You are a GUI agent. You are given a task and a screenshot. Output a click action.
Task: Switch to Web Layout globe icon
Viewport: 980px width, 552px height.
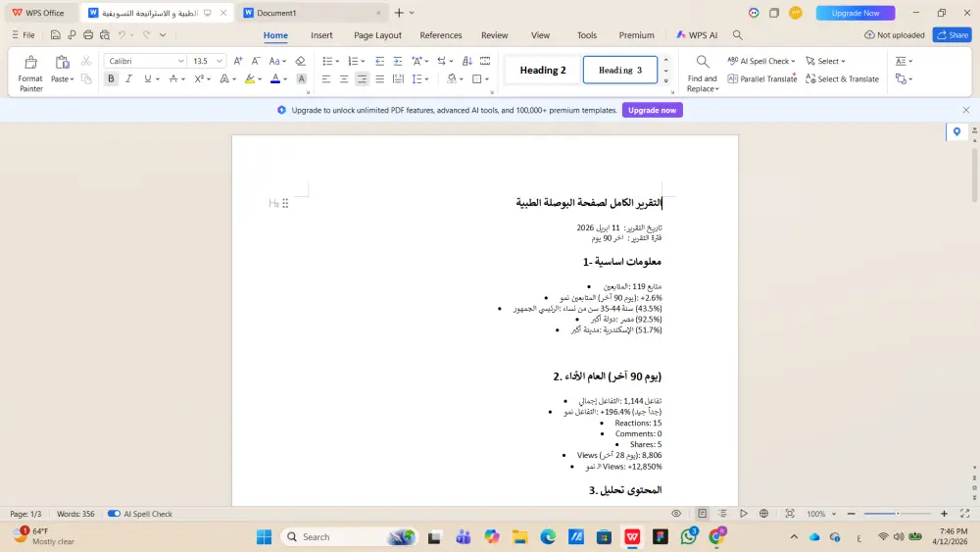[763, 514]
